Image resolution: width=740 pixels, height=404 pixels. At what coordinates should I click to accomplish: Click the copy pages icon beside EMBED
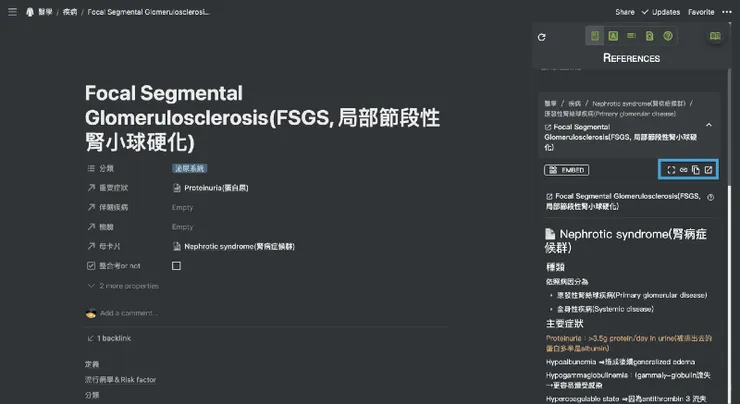[x=696, y=170]
